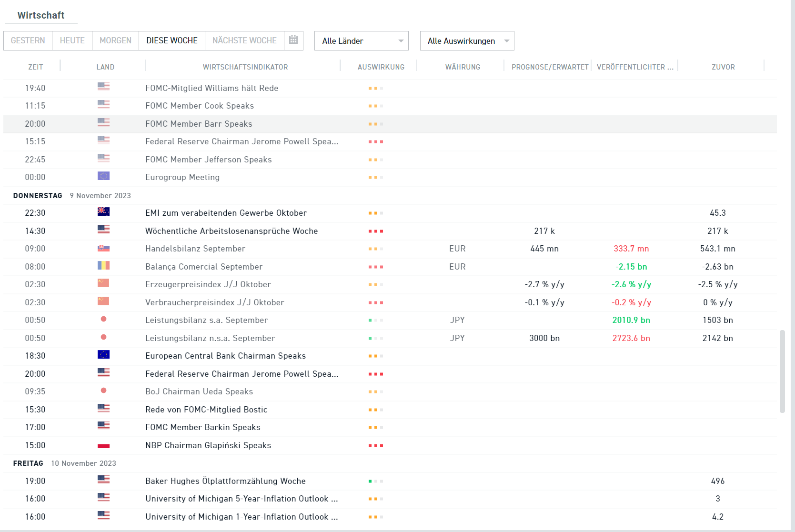Screen dimensions: 795x532
Task: Select the HEUTE tab
Action: [x=72, y=40]
